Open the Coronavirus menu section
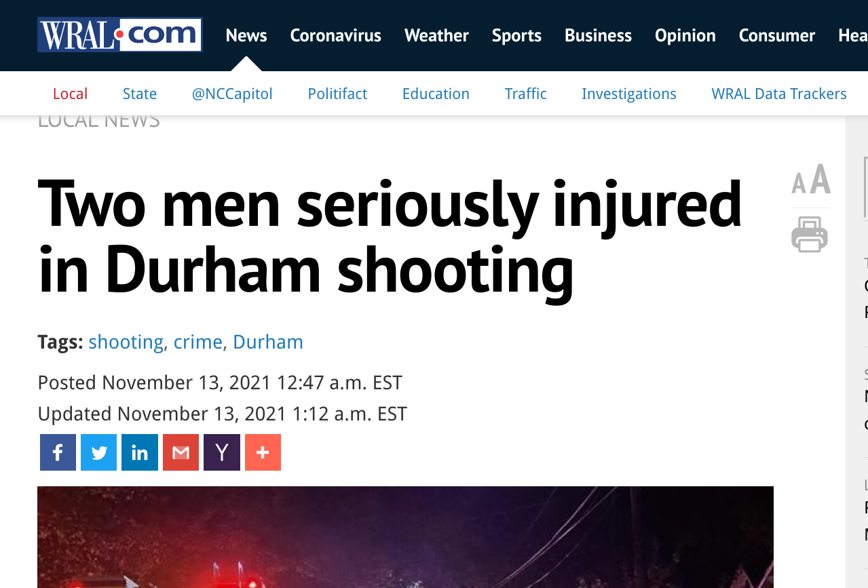This screenshot has height=588, width=868. pos(335,35)
